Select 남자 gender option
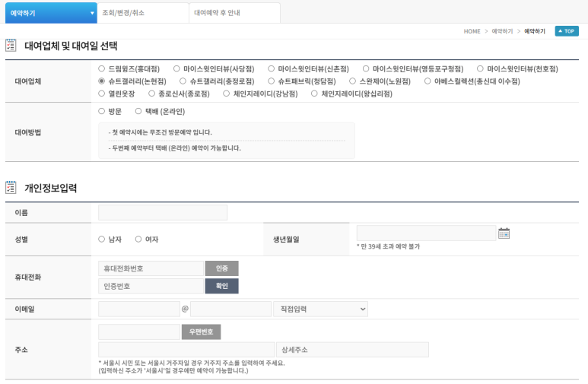Screen dimensions: 588x384 coord(102,239)
